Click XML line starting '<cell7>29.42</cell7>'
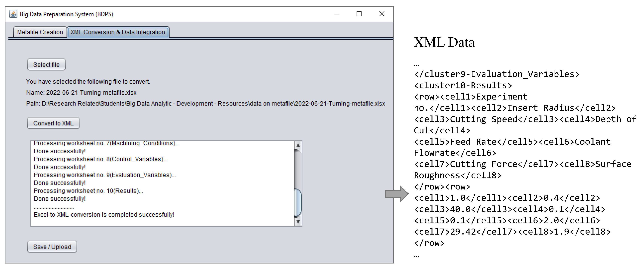Screen dimensions: 644x271 coord(512,232)
